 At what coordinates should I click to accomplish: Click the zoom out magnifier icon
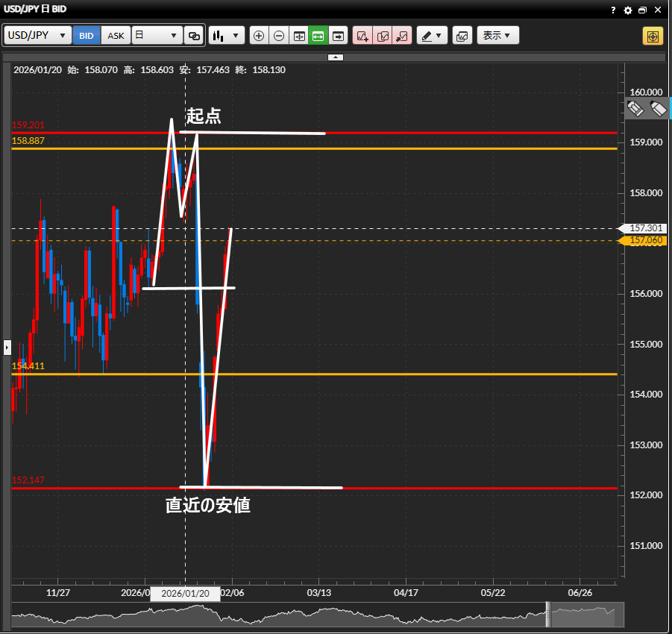coord(279,36)
